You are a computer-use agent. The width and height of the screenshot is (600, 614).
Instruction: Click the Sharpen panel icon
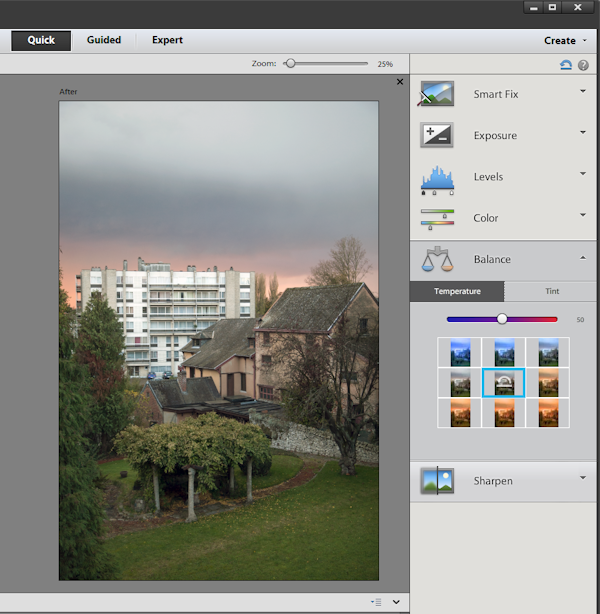coord(437,481)
